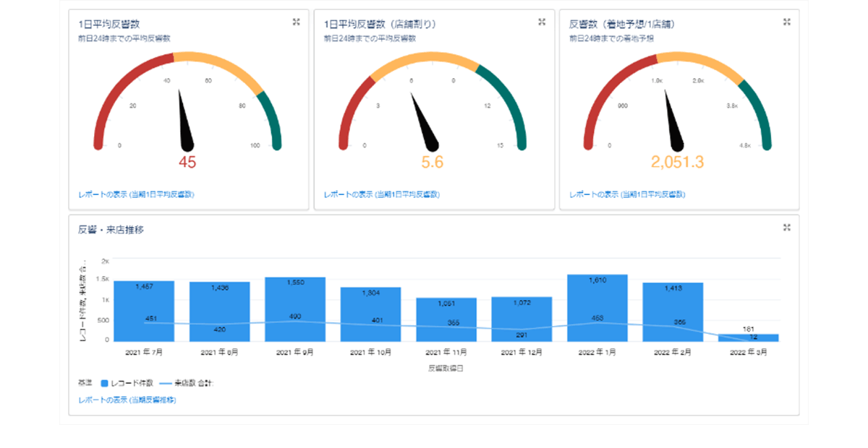Click the 前日24時までの着地予想 subtitle
Screen dimensions: 868x448
(x=611, y=38)
